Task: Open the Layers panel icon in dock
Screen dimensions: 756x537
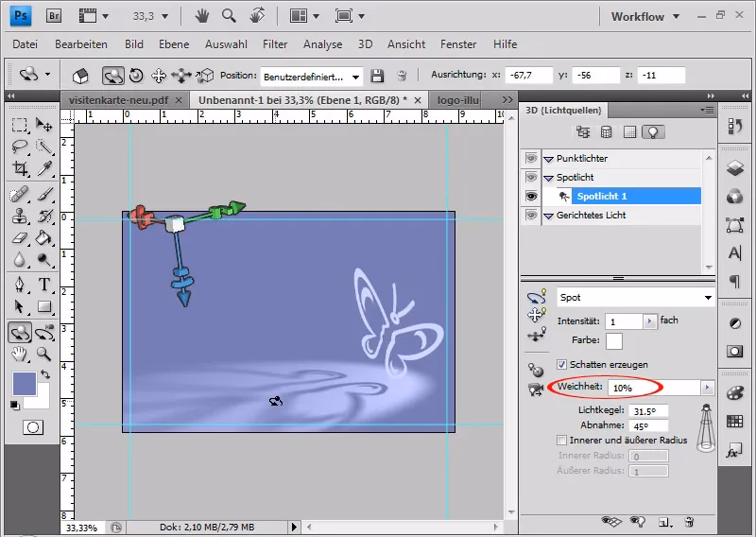Action: pyautogui.click(x=735, y=168)
